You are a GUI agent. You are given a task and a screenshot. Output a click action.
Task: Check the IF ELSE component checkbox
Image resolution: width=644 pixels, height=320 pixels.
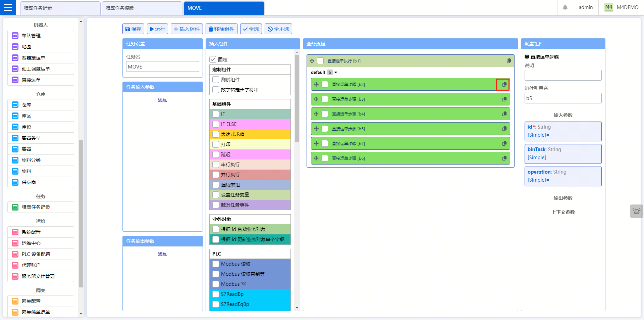(216, 124)
